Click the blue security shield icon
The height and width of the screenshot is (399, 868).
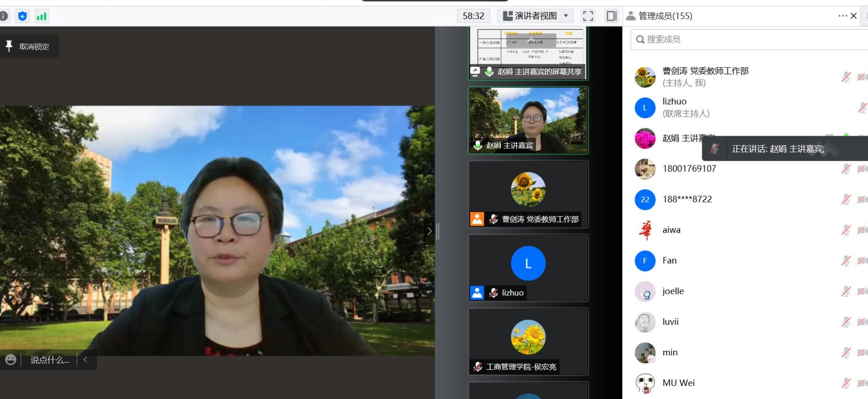23,16
